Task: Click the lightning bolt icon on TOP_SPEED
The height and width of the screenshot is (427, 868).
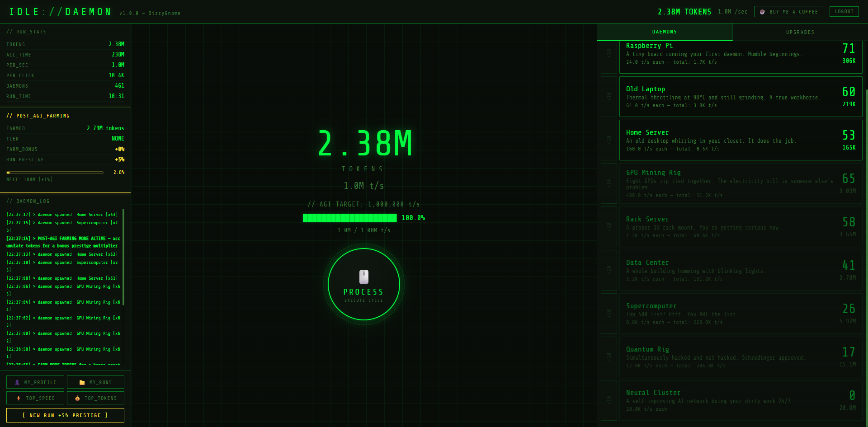Action: [19, 398]
